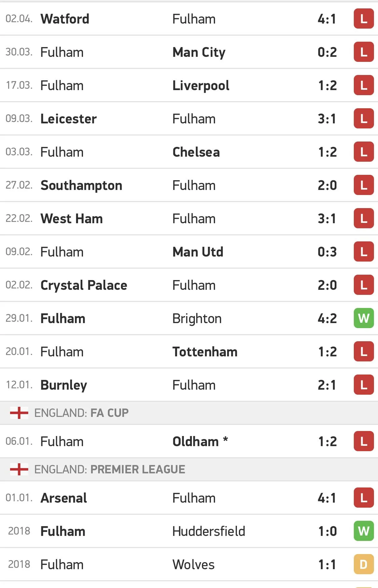
Task: Select the Fulham vs Liverpool match row
Action: pos(188,85)
